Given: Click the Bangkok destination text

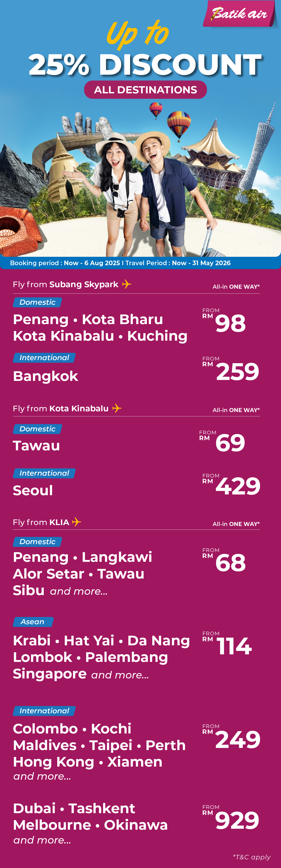Looking at the screenshot, I should coord(45,376).
